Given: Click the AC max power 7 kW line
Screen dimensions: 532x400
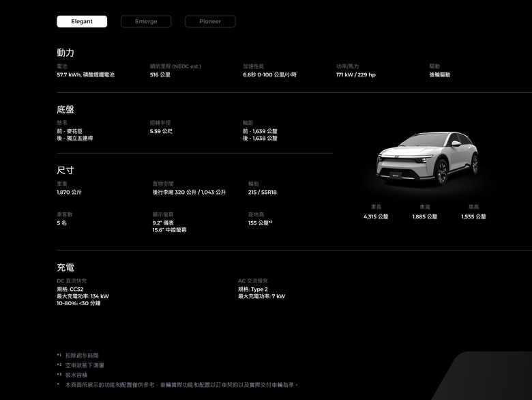Looking at the screenshot, I should (262, 296).
